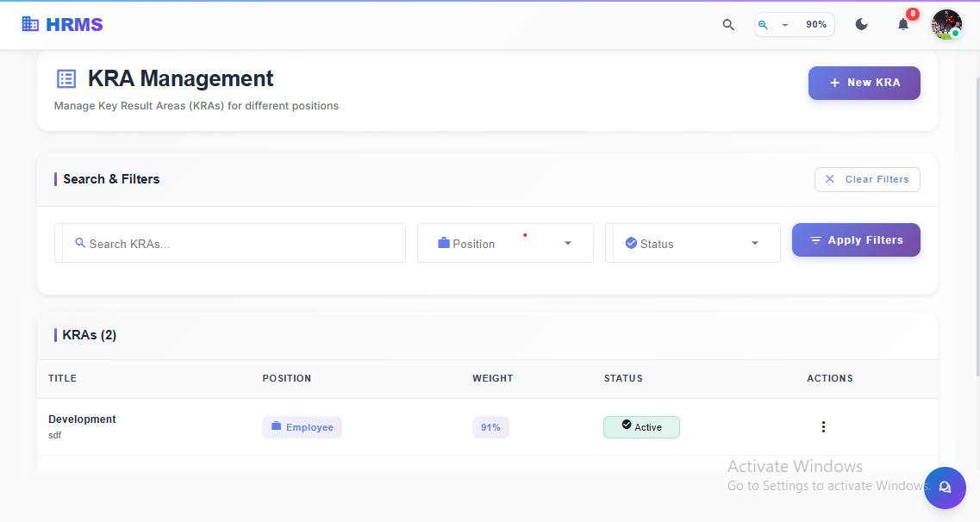Click the Search & Filters heading
The height and width of the screenshot is (522, 980).
[111, 179]
